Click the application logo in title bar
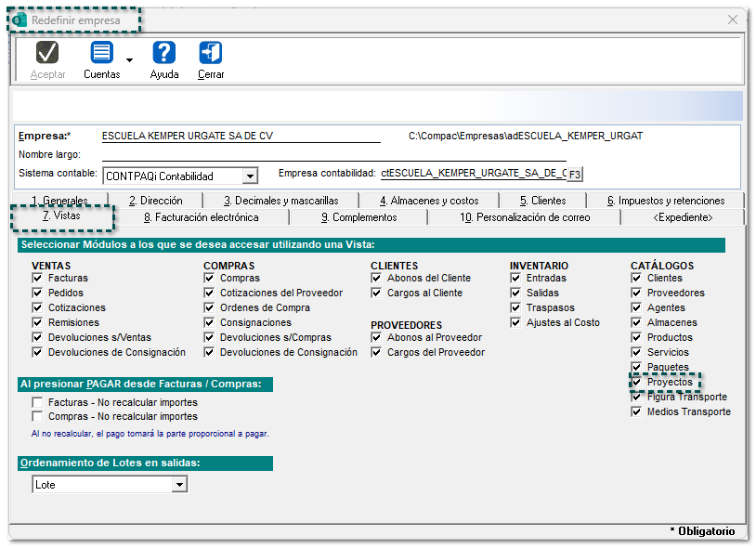Image resolution: width=756 pixels, height=548 pixels. 20,20
